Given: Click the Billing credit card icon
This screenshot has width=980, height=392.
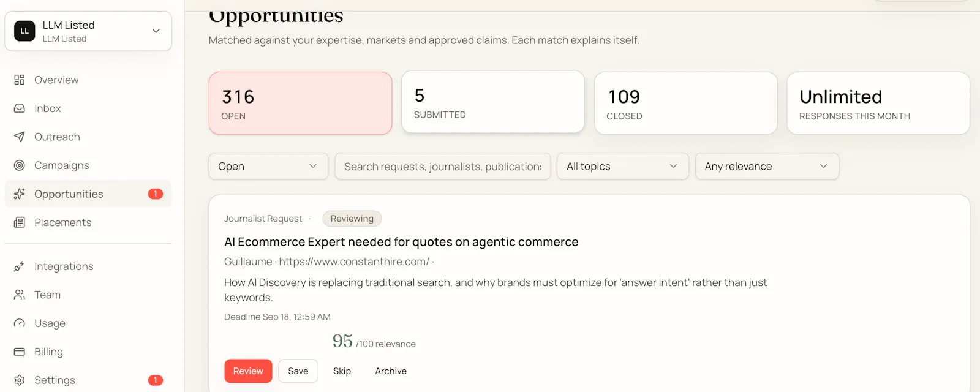Looking at the screenshot, I should pos(20,352).
